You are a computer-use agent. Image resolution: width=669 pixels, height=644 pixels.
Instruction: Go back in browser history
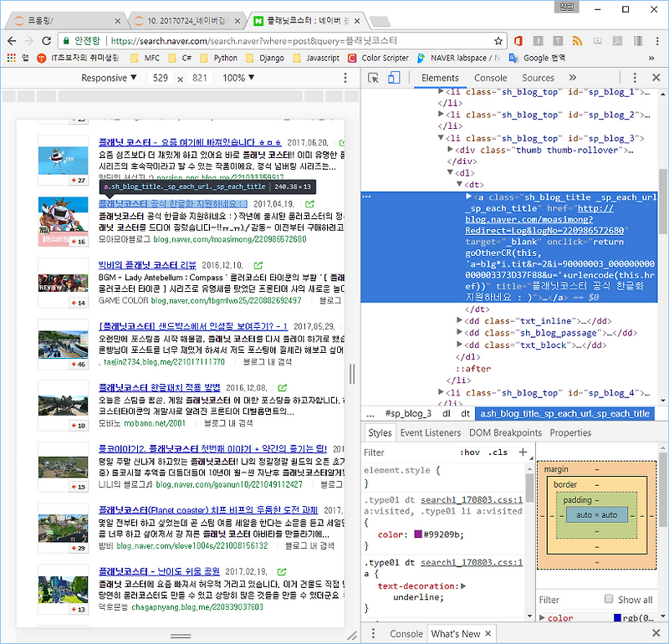pos(12,41)
